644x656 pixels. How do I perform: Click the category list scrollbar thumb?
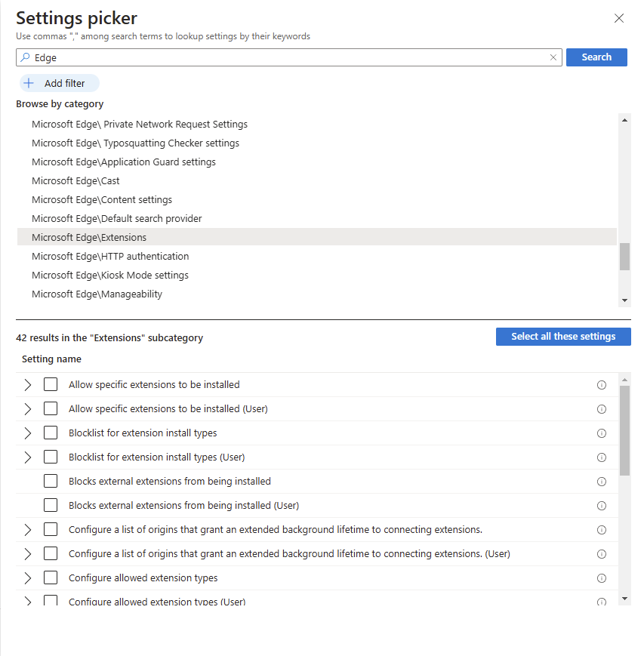[624, 257]
